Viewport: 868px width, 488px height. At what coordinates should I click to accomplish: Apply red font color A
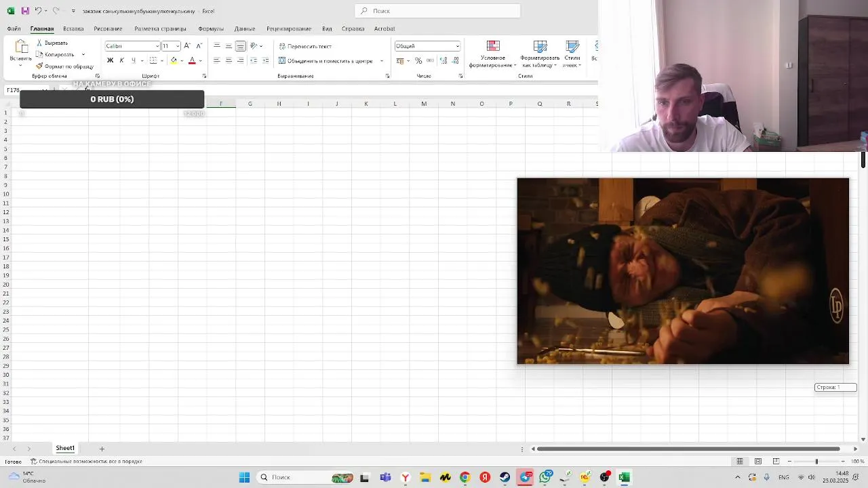pos(192,60)
